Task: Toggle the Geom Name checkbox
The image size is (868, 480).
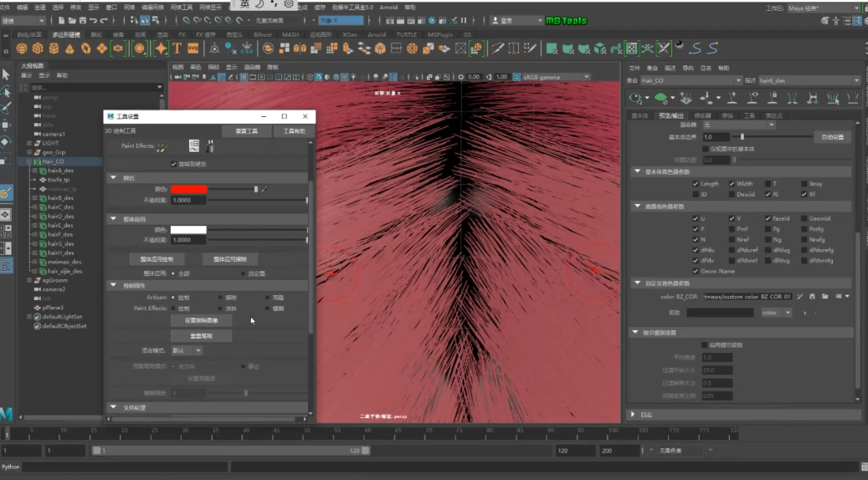Action: pyautogui.click(x=696, y=271)
